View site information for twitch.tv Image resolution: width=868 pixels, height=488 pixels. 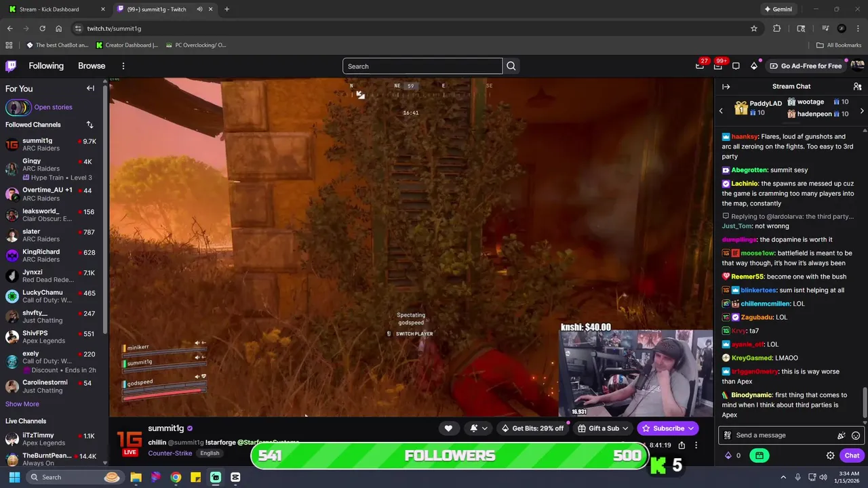point(78,28)
